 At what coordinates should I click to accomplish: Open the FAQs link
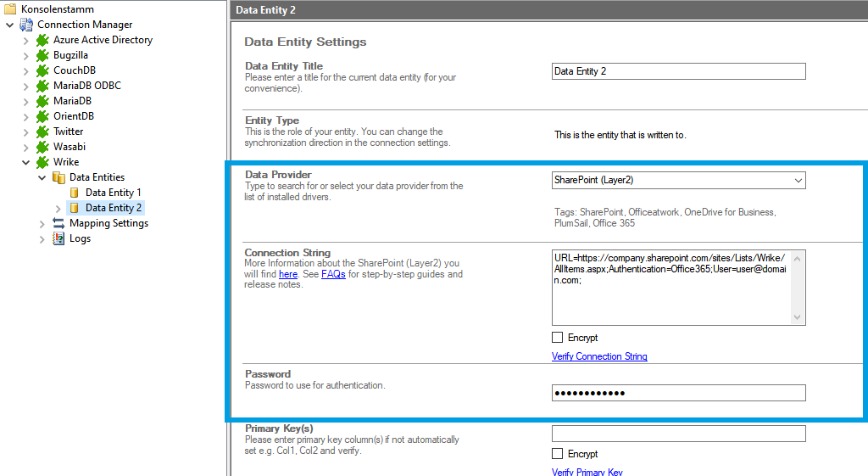(333, 274)
